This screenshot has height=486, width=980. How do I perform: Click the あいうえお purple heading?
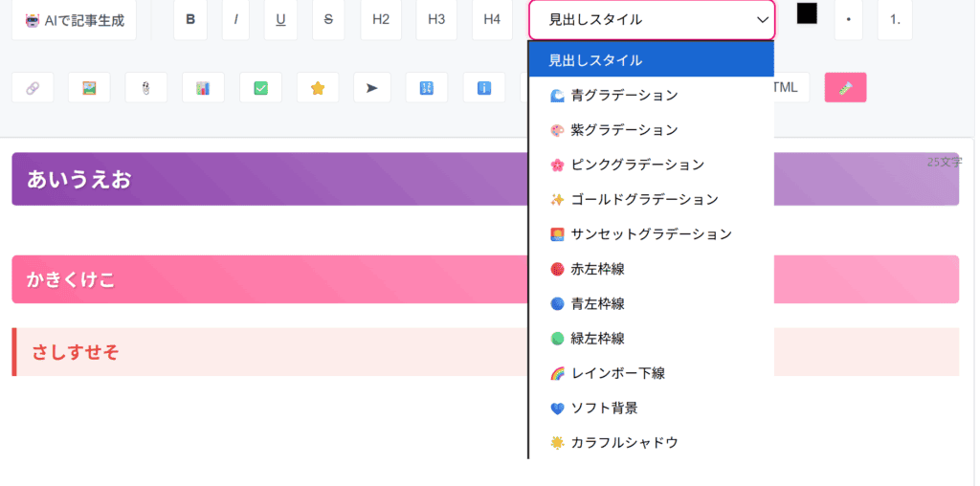click(79, 179)
